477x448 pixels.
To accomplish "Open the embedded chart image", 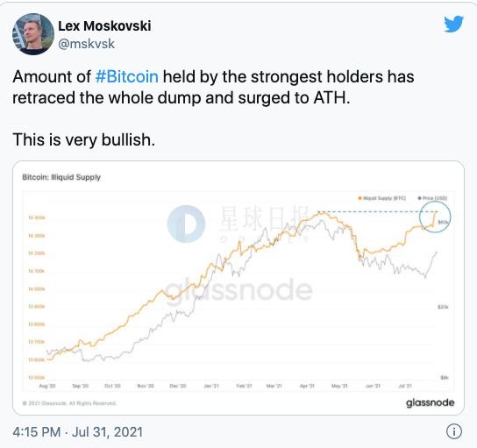I will (x=238, y=288).
